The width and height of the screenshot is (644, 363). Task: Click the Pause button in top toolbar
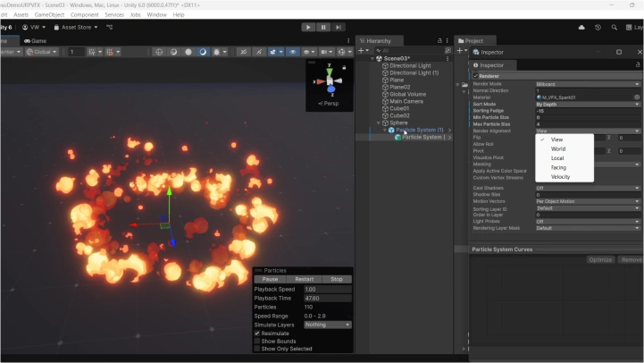pyautogui.click(x=323, y=27)
